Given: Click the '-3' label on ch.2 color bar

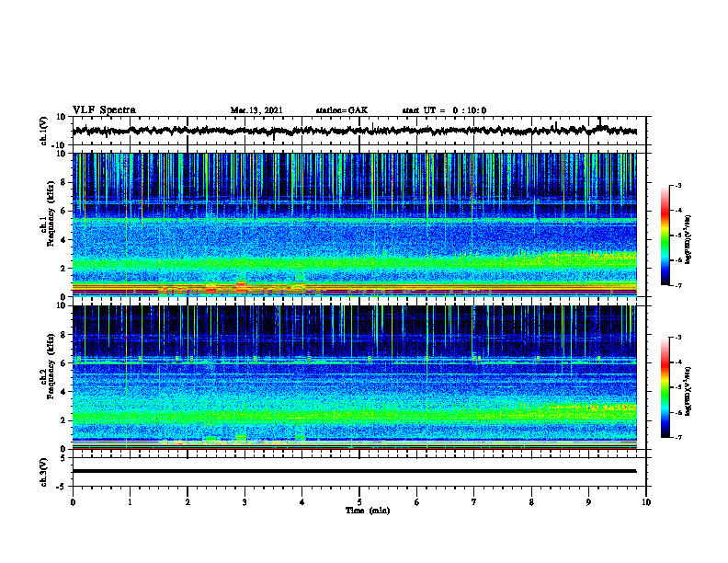Looking at the screenshot, I should [678, 338].
